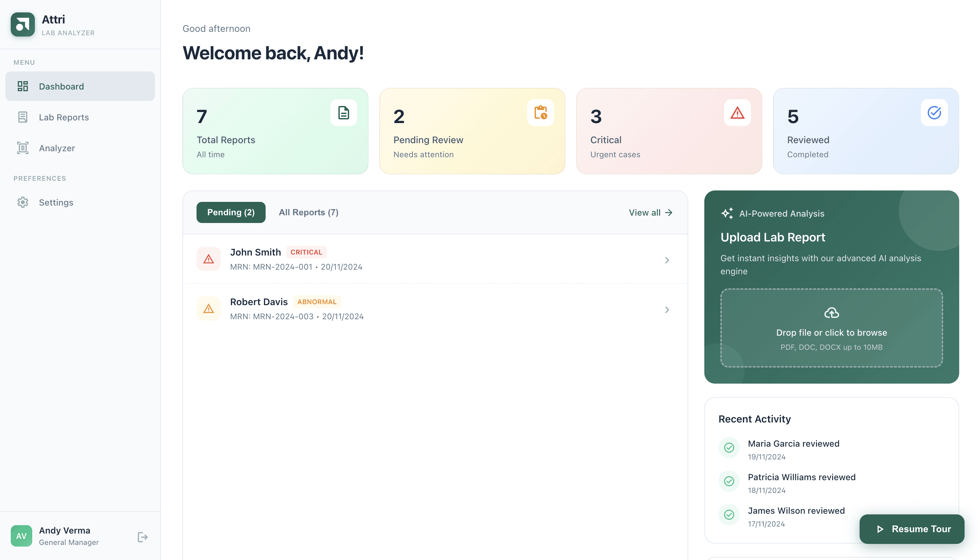Viewport: 980px width, 560px height.
Task: Select the Pending (2) tab
Action: [231, 212]
